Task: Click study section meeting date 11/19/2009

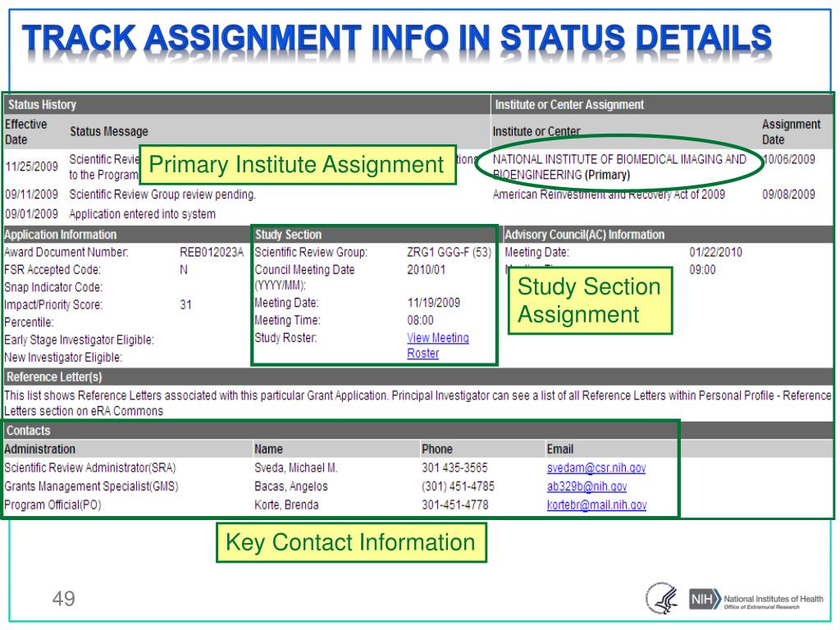Action: pyautogui.click(x=433, y=303)
